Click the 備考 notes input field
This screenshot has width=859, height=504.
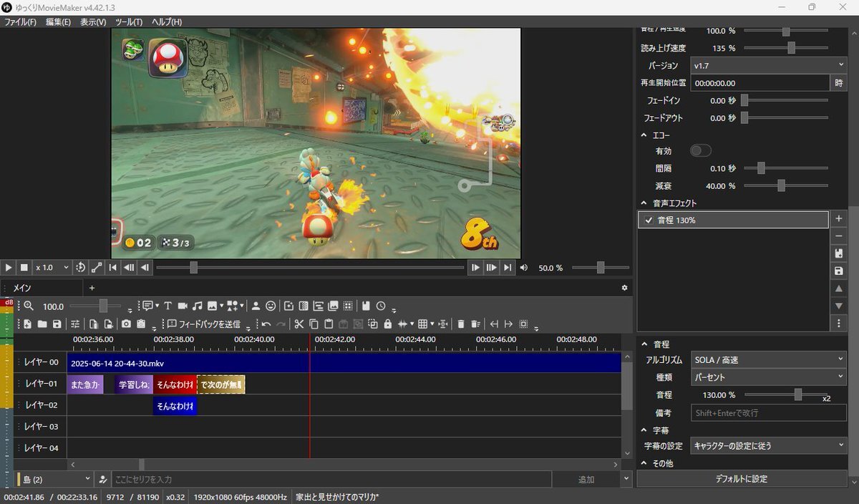point(768,412)
